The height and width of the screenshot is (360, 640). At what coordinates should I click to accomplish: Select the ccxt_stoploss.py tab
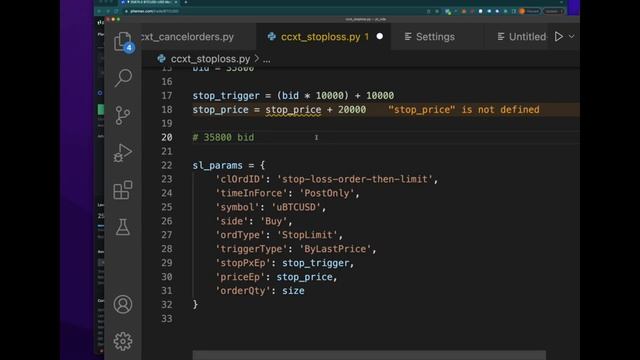click(321, 37)
